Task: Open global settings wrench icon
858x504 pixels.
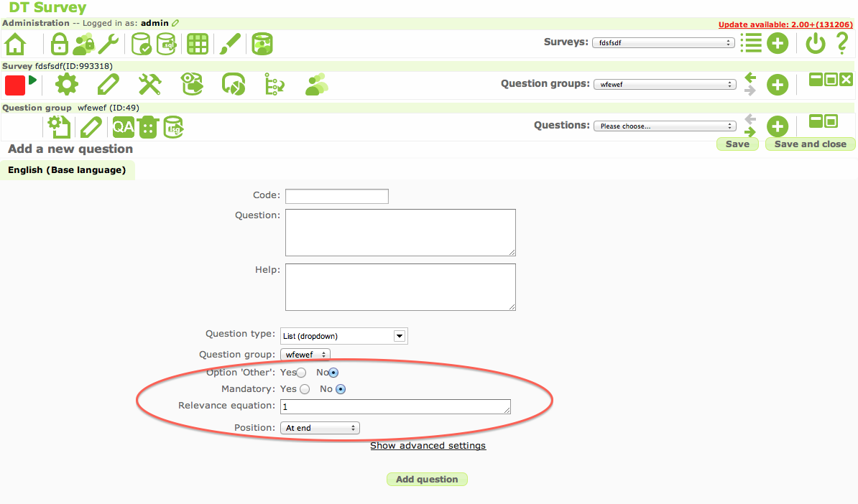Action: [x=109, y=44]
